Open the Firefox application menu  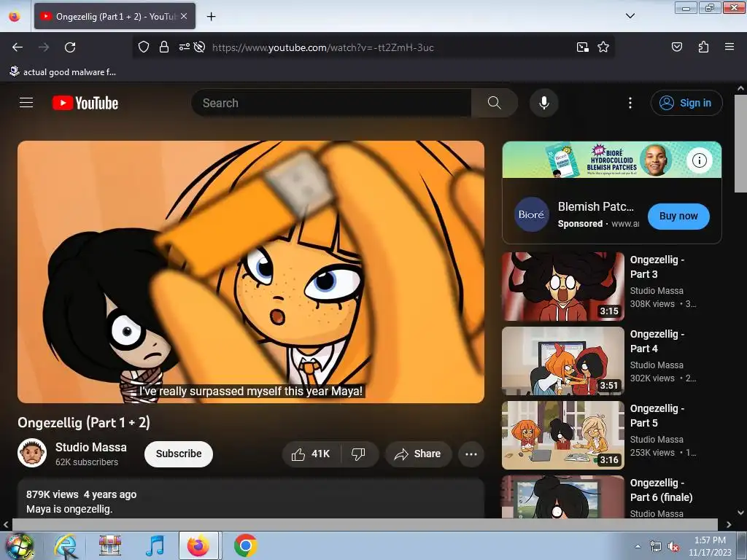(x=729, y=47)
